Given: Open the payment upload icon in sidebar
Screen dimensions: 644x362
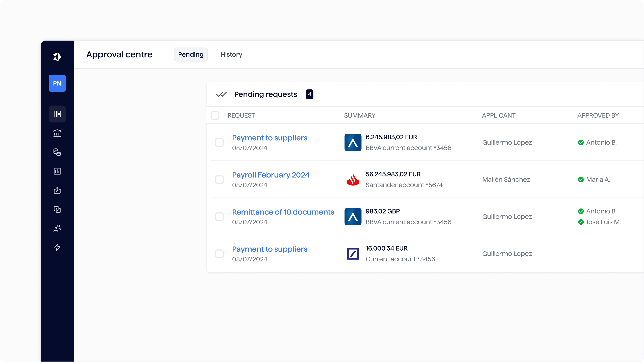Looking at the screenshot, I should click(57, 190).
